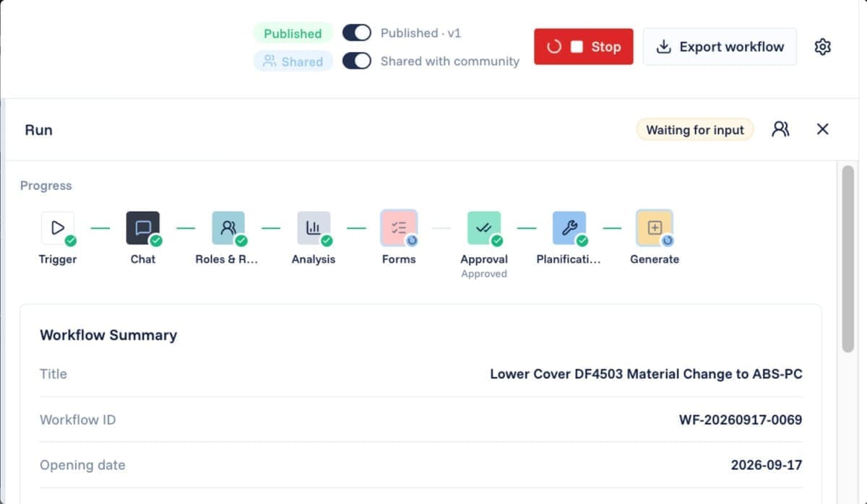Screen dimensions: 867x504
Task: Toggle the Shared with community switch
Action: point(357,61)
